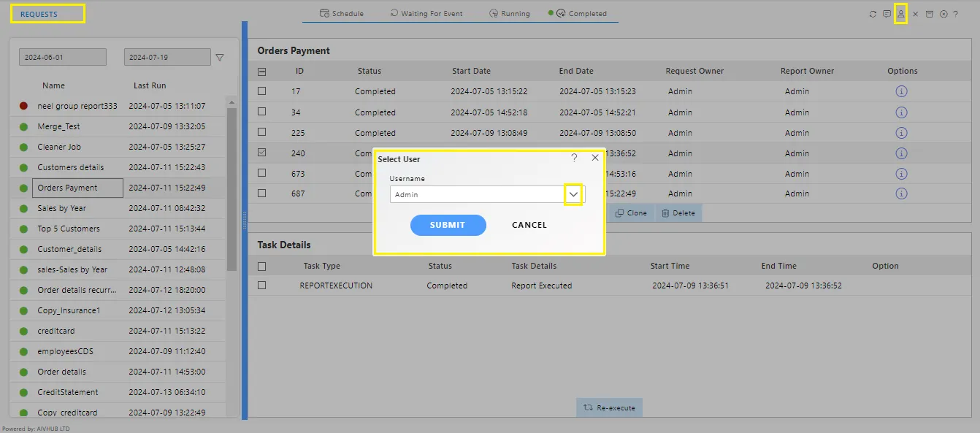Open the end date field 2024-07-19
The image size is (980, 433).
coord(167,57)
